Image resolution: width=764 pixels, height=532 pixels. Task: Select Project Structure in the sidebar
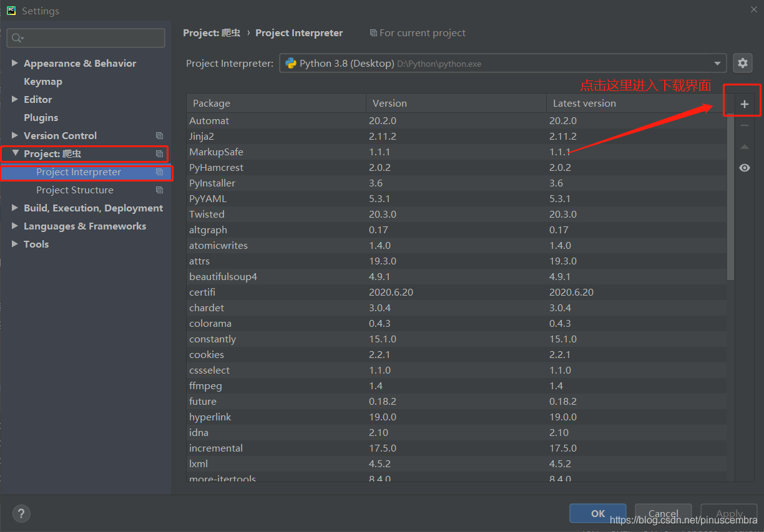(75, 190)
